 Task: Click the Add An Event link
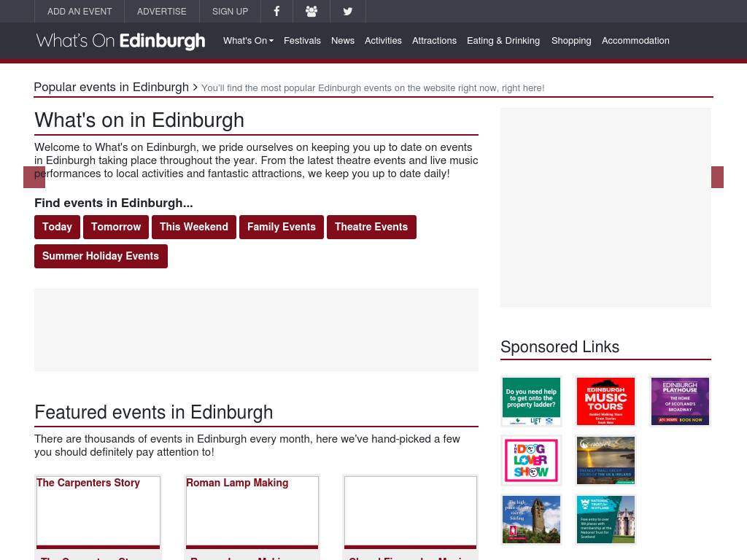click(x=80, y=11)
